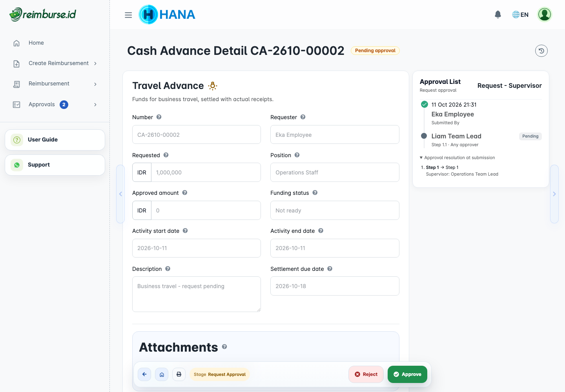Collapse Approval resolution at submission section

point(457,158)
